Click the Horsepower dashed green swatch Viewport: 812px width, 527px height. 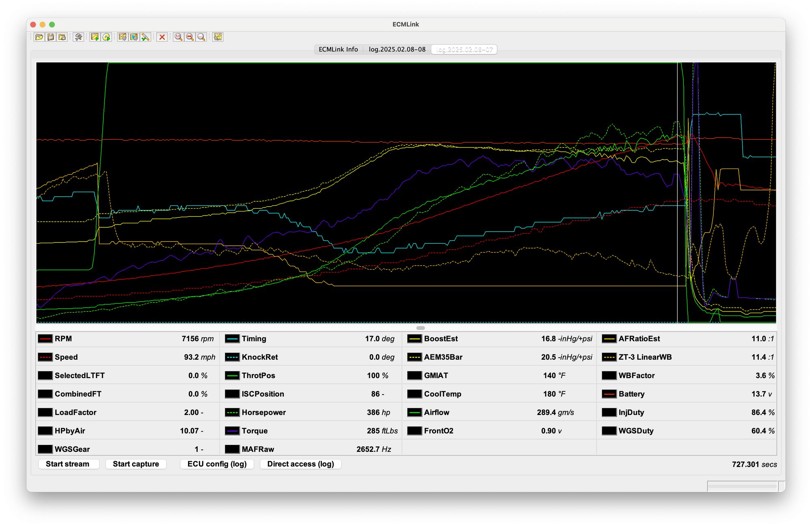coord(232,413)
